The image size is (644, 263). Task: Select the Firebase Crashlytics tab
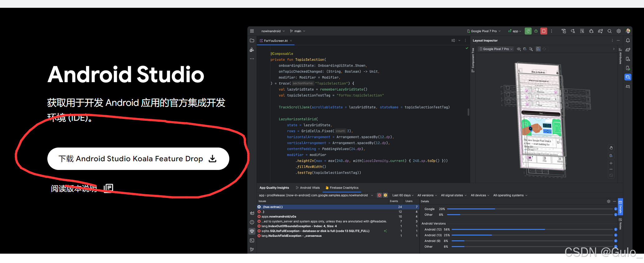[342, 188]
